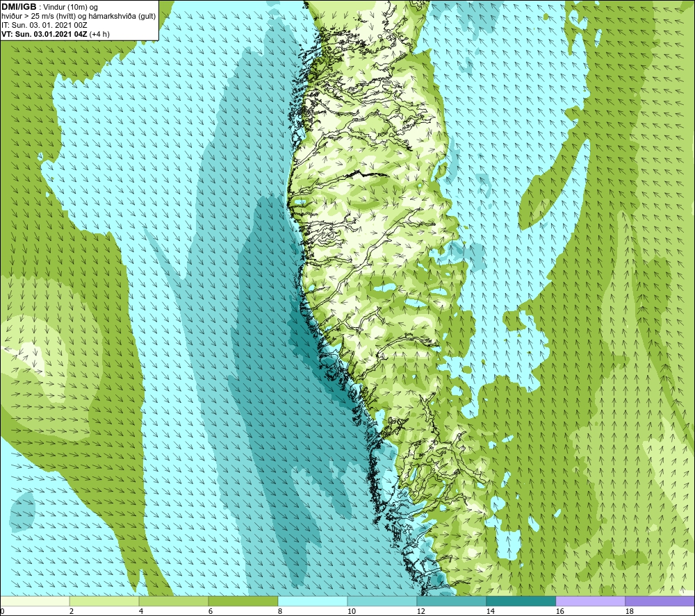The width and height of the screenshot is (695, 616).
Task: Click the '(+4 h)' forecast offset text
Action: [99, 34]
